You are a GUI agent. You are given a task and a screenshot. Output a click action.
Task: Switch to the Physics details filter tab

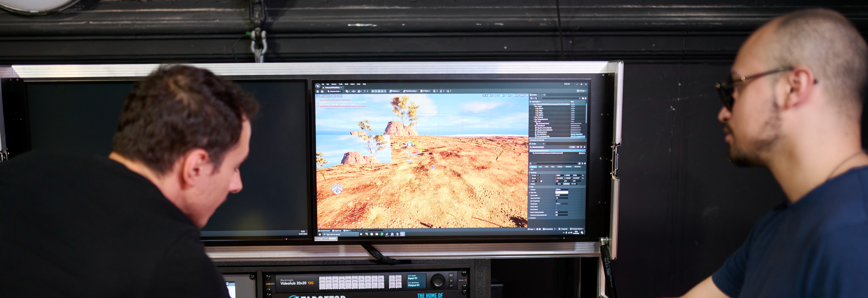point(560,167)
